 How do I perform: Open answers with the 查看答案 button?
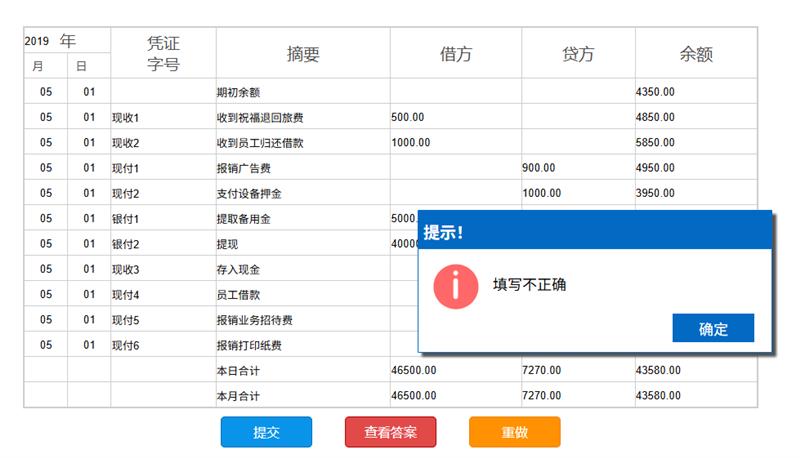(390, 432)
